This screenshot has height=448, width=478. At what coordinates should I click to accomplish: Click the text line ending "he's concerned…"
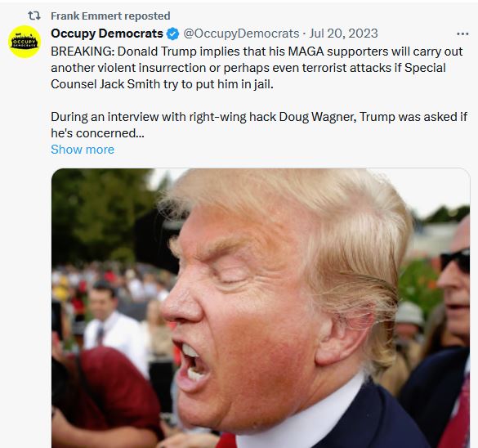tap(97, 133)
